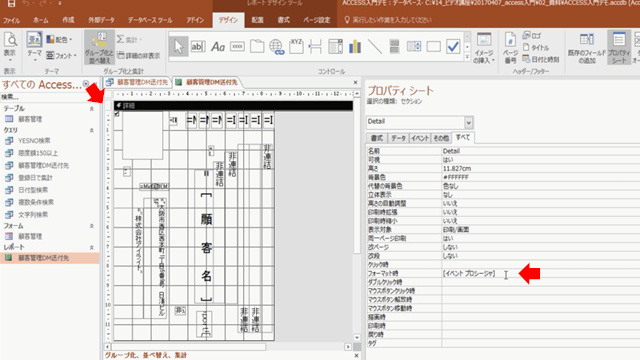Switch to the 作成 ribbon tab

[68, 20]
